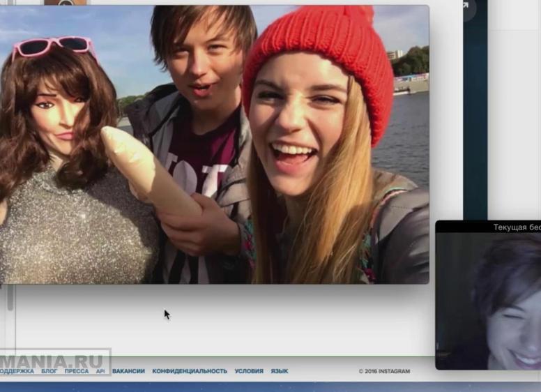541x392 pixels.
Task: Open the ВАКАНСИИ footer link
Action: coord(128,371)
